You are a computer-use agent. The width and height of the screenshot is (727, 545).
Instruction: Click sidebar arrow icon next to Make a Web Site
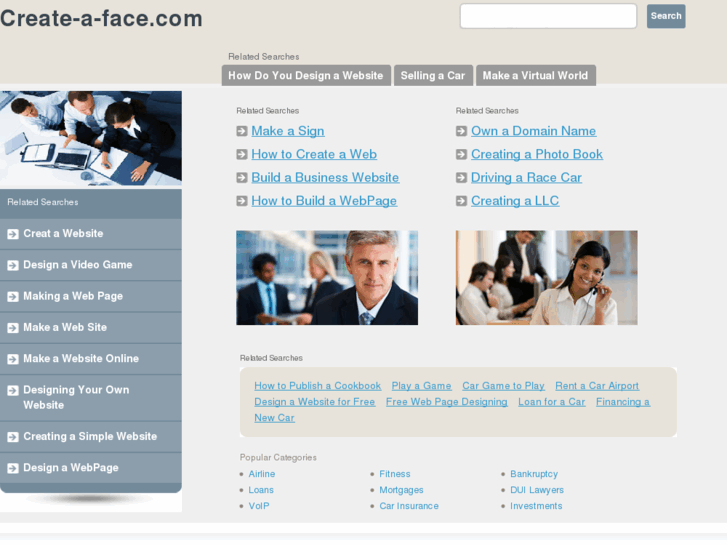point(13,328)
